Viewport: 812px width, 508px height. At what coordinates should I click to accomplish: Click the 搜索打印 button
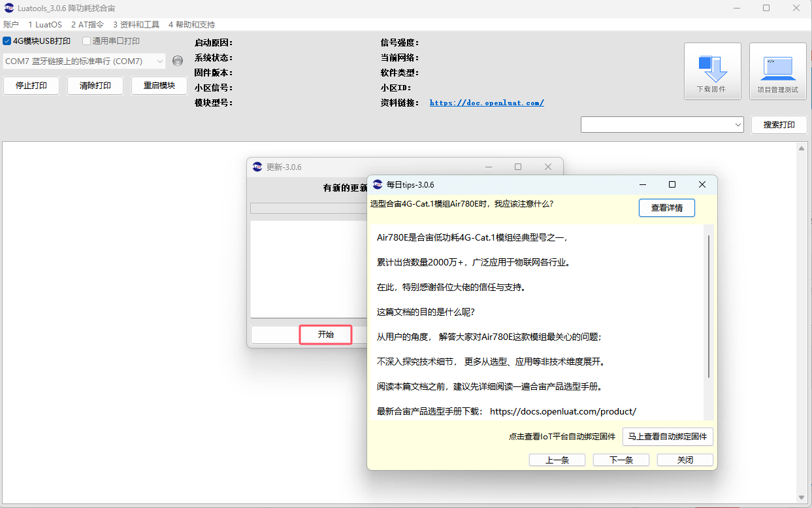point(779,125)
